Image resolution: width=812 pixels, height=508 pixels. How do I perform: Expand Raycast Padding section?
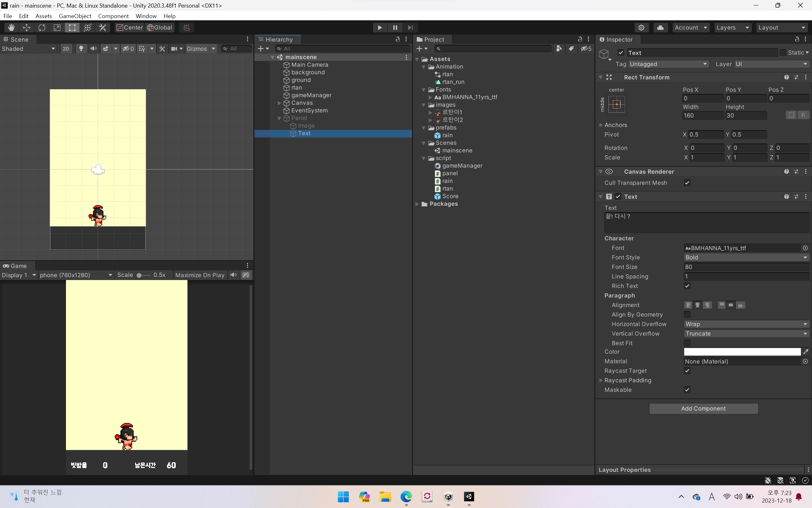601,380
